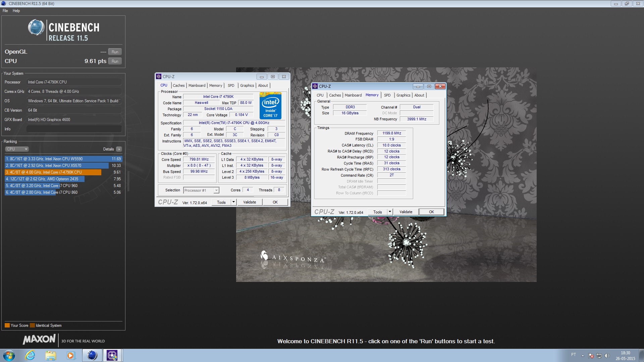Switch to Cinebench taskbar icon

tap(92, 355)
